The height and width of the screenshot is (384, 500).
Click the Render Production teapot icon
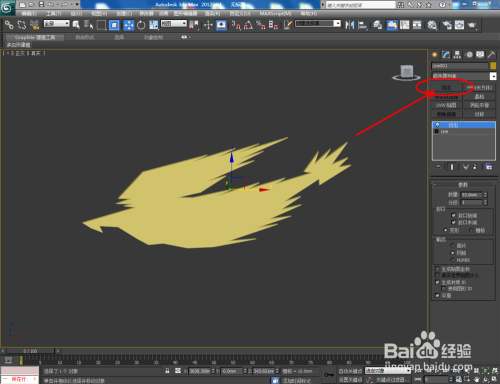[472, 25]
